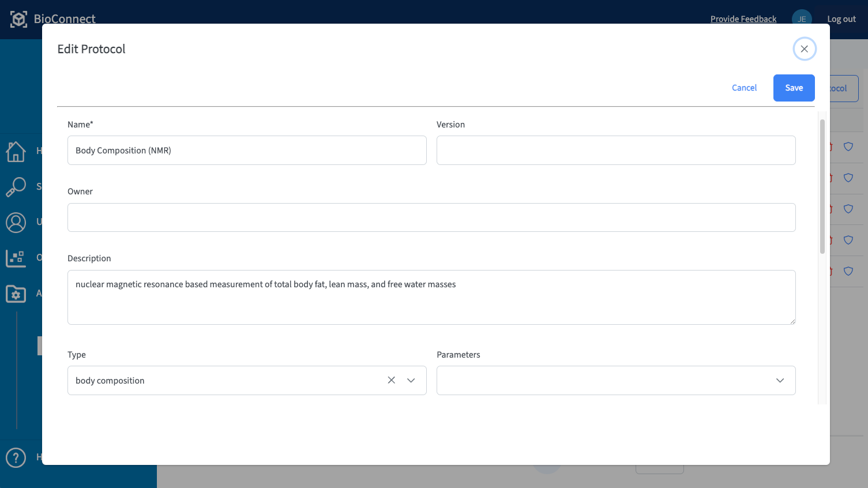
Task: Toggle the shield icon on the last protocol row
Action: click(848, 271)
